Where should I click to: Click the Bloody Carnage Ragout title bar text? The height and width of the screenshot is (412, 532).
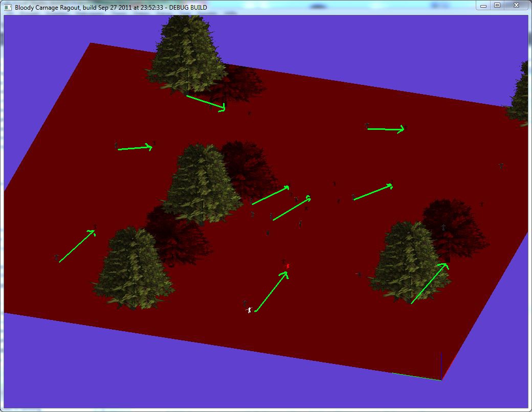[x=110, y=7]
